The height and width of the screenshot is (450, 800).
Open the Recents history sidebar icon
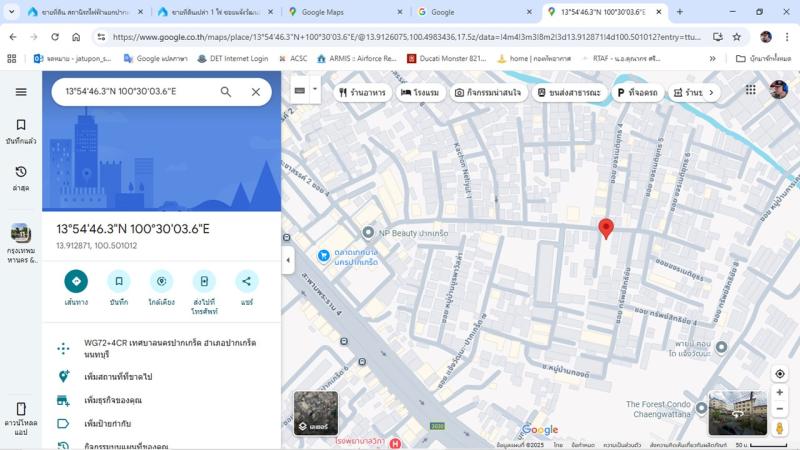[21, 178]
